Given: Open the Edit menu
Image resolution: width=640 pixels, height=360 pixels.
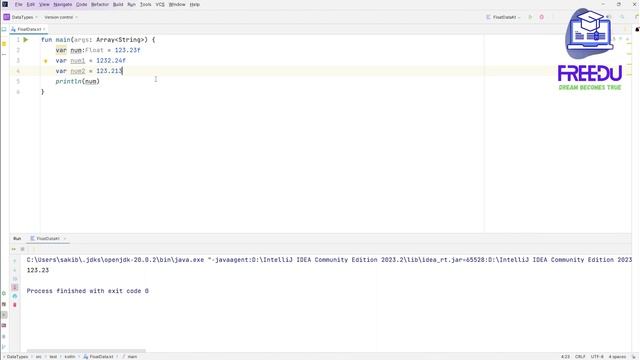Looking at the screenshot, I should click(31, 4).
